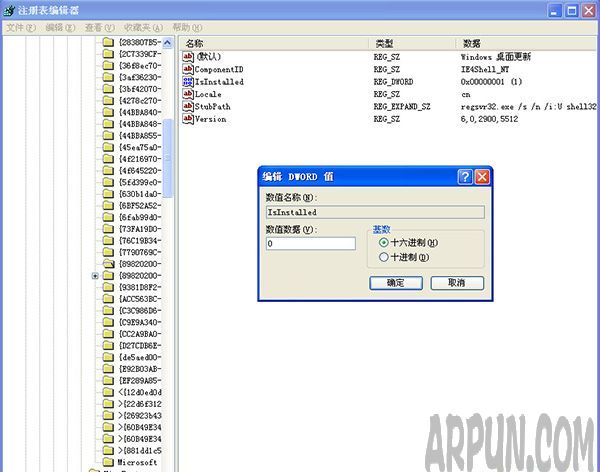Select the >{881dd1c5 tree key
This screenshot has height=472, width=600.
(x=140, y=451)
